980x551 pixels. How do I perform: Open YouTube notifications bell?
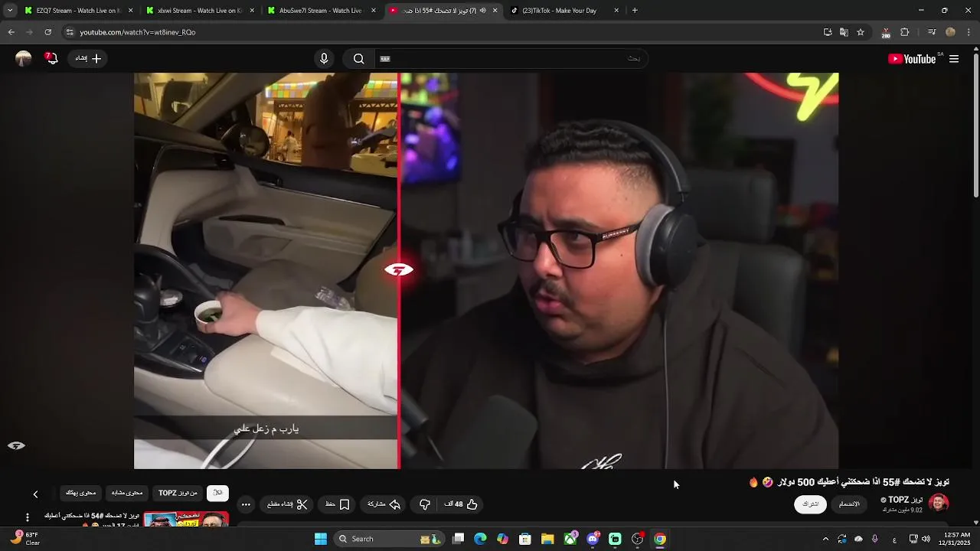click(51, 58)
